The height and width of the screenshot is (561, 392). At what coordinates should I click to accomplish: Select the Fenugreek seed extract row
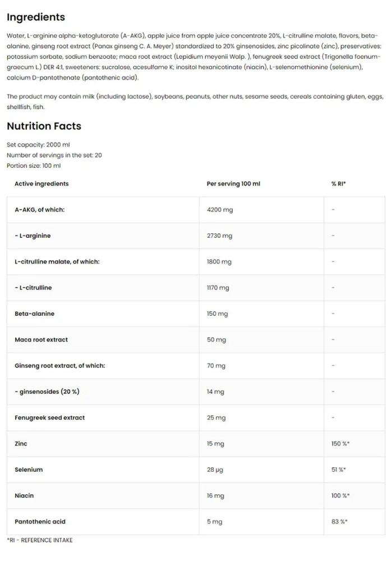[x=49, y=417]
